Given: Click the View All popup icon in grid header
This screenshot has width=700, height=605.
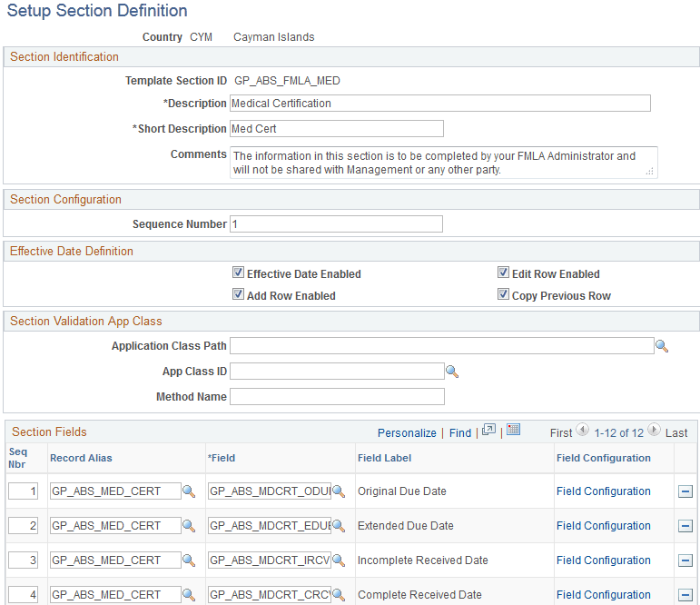Looking at the screenshot, I should point(488,431).
